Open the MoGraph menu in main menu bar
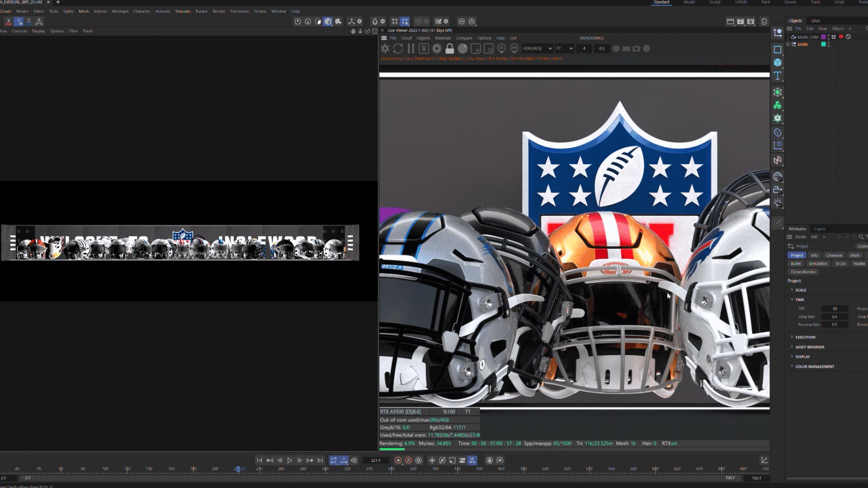Image resolution: width=868 pixels, height=488 pixels. (120, 11)
